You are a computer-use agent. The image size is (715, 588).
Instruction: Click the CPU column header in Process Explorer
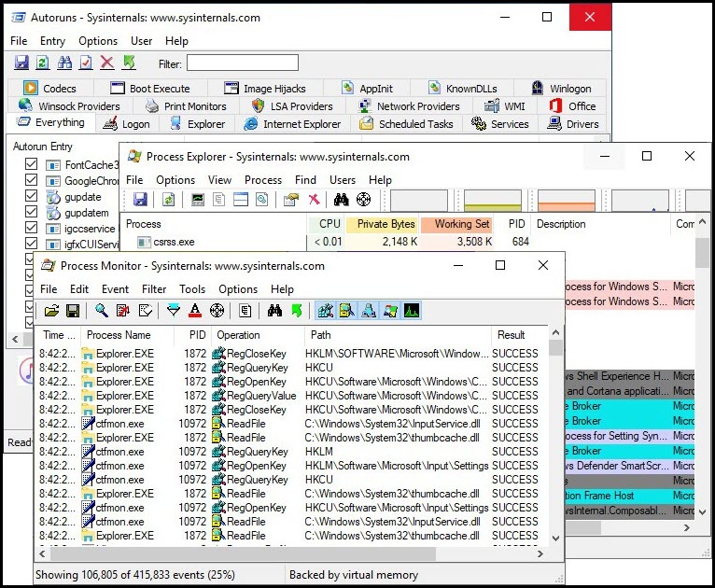(x=327, y=224)
